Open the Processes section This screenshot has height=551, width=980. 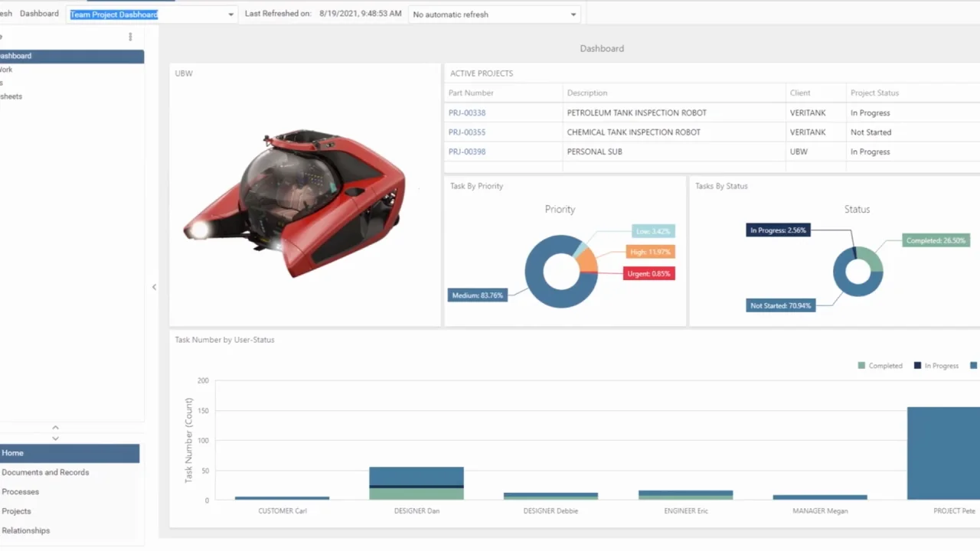(x=20, y=492)
